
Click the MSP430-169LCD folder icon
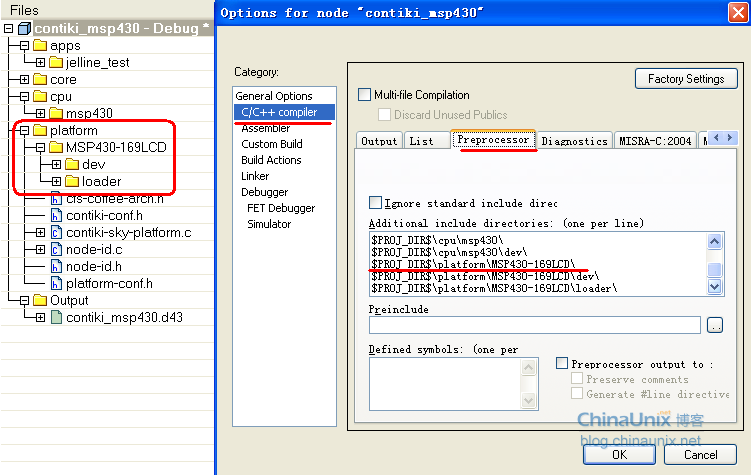point(56,148)
